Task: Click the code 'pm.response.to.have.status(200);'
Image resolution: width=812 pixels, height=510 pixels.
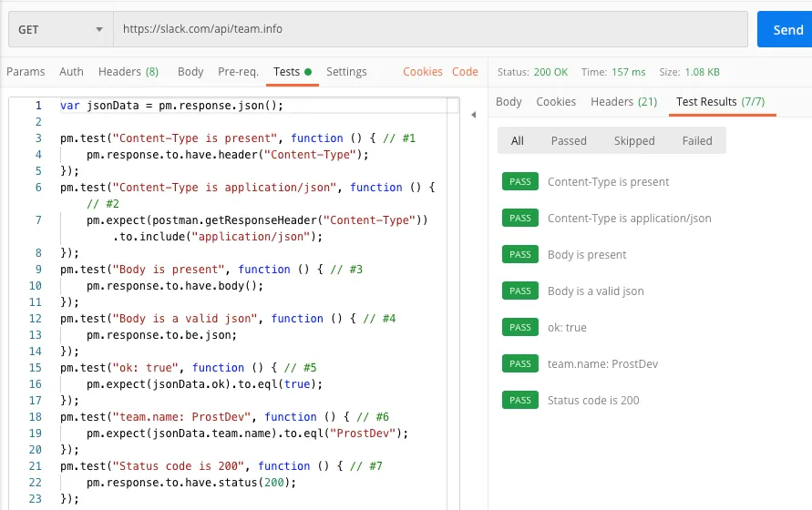Action: [x=191, y=483]
